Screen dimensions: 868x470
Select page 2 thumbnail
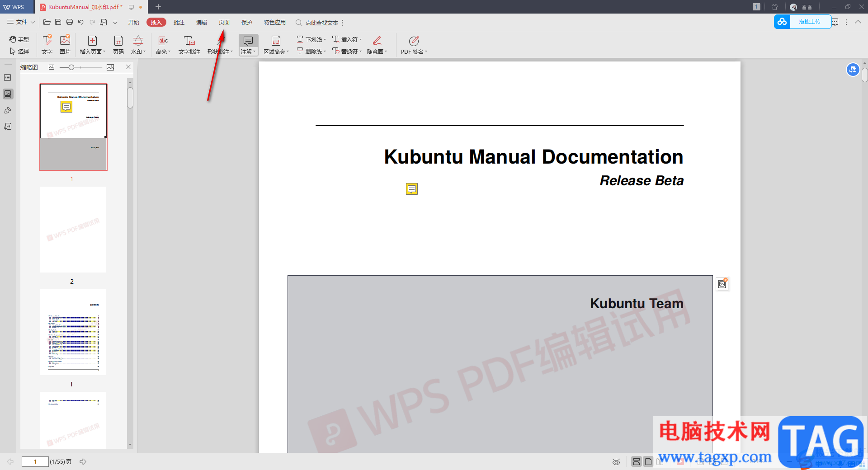[x=73, y=230]
